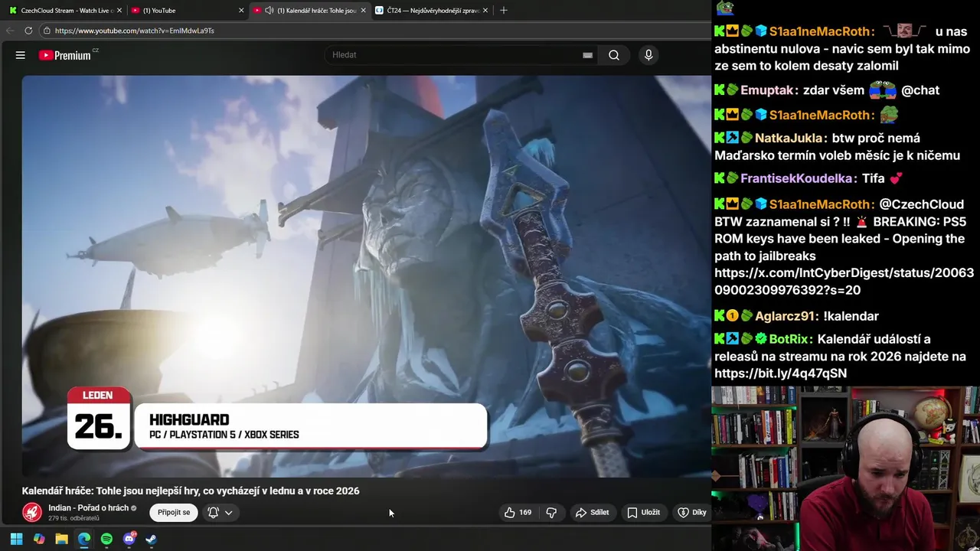Click the 279 tis. odběratelů subscriber count

coord(73,519)
